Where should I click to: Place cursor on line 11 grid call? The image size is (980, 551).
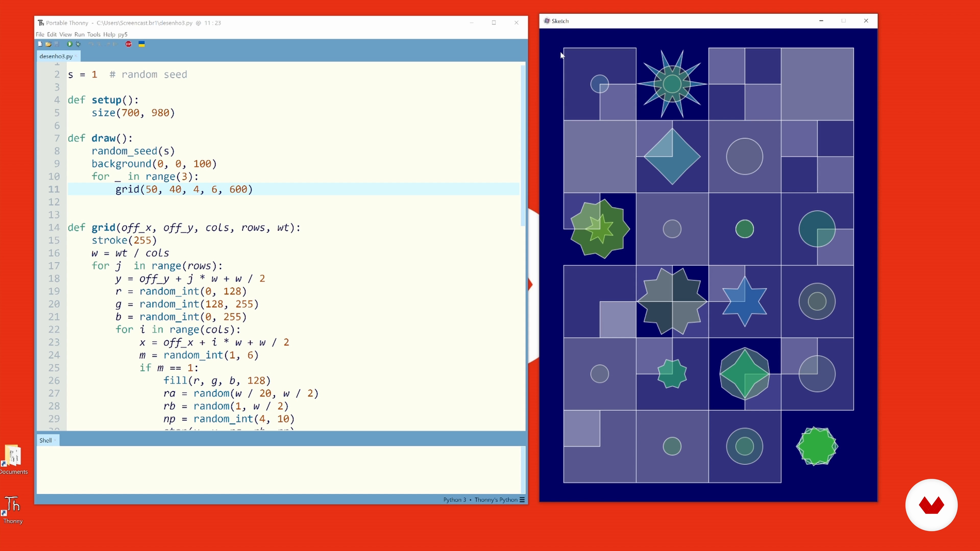[x=184, y=189]
